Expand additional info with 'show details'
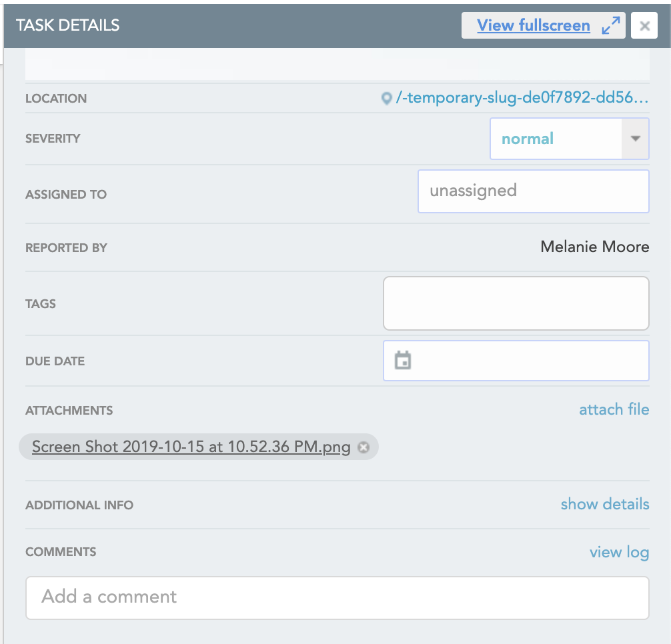671x644 pixels. [604, 504]
